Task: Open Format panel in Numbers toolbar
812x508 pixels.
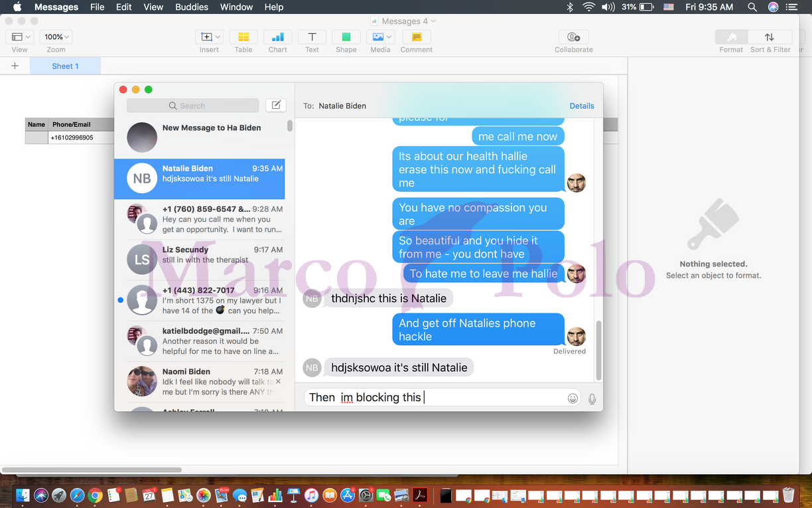Action: [x=732, y=37]
